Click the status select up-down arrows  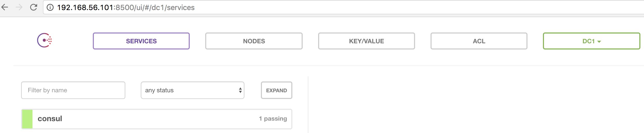pyautogui.click(x=240, y=90)
